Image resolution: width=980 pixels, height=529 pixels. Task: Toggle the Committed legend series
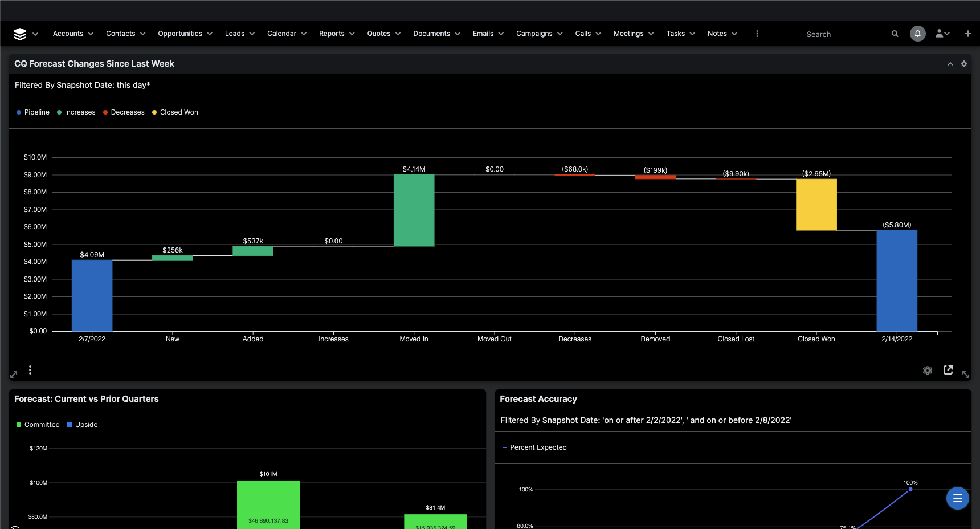pyautogui.click(x=38, y=425)
